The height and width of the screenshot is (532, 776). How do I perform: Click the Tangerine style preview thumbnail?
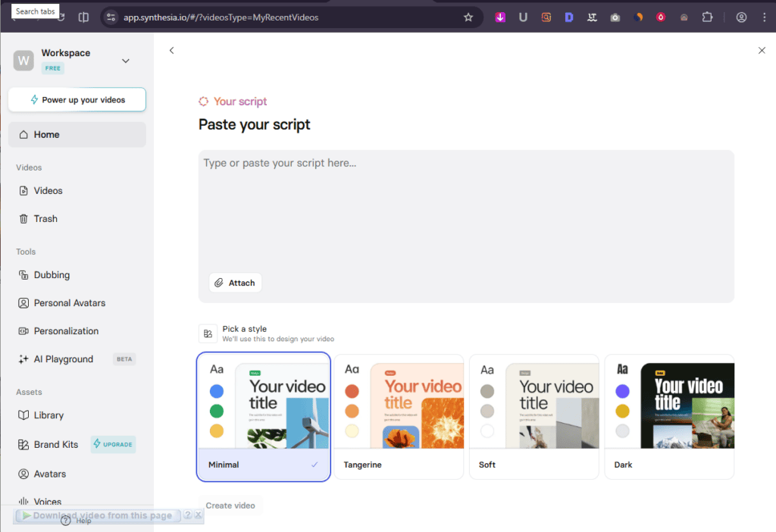coord(418,405)
